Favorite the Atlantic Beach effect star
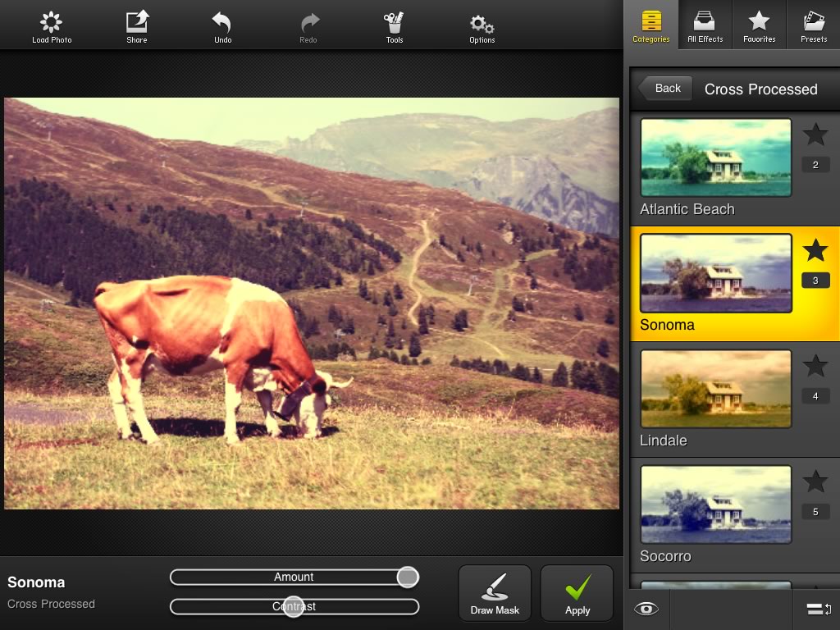Screen dimensions: 840x630 [815, 135]
